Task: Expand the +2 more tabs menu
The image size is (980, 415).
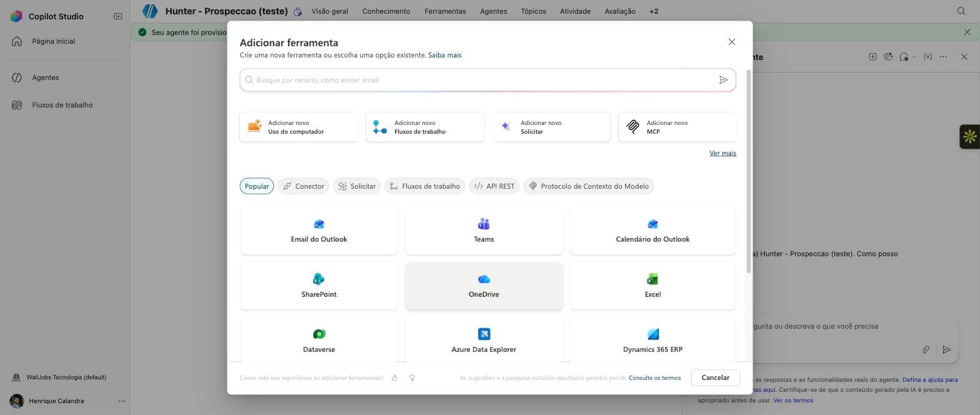Action: pos(654,11)
